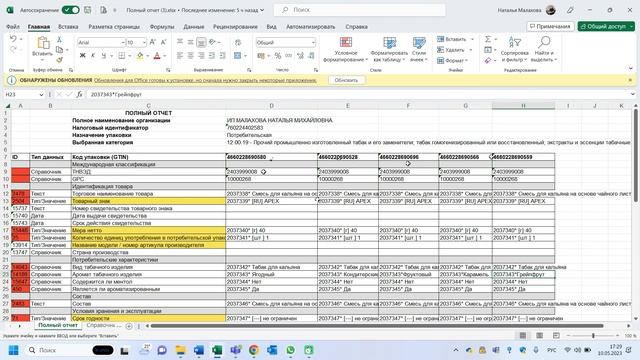Switch to the Рецензирование tab
This screenshot has height=360, width=640.
pos(235,27)
